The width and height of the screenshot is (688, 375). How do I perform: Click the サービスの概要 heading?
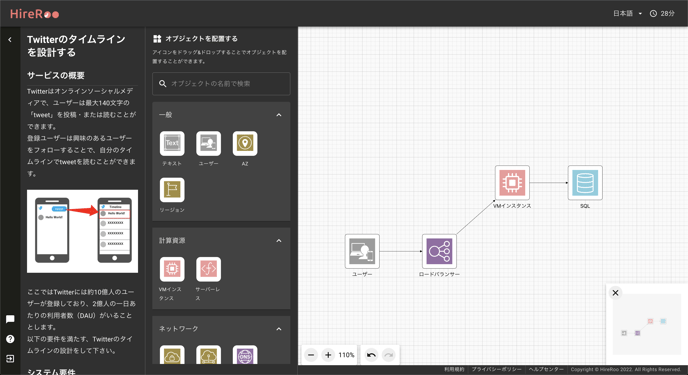pos(56,75)
